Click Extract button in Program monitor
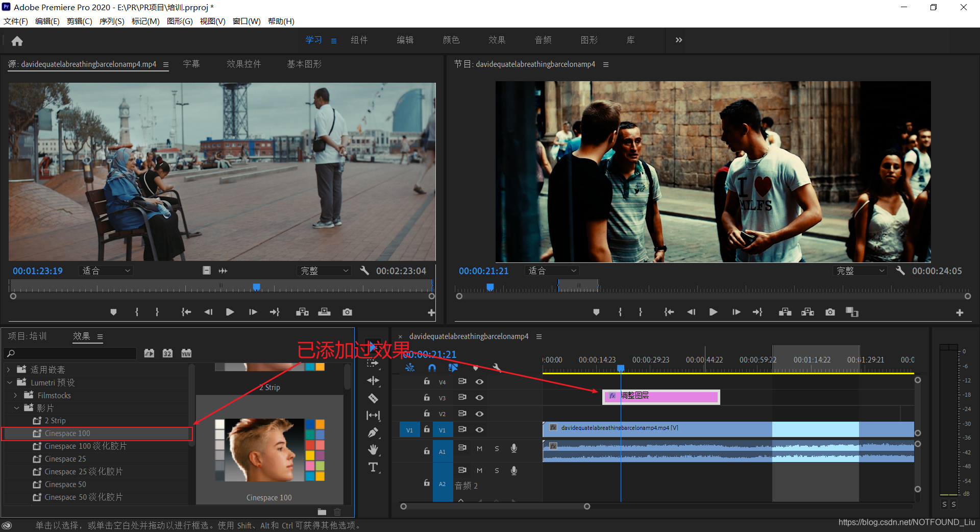The height and width of the screenshot is (532, 980). [x=808, y=312]
